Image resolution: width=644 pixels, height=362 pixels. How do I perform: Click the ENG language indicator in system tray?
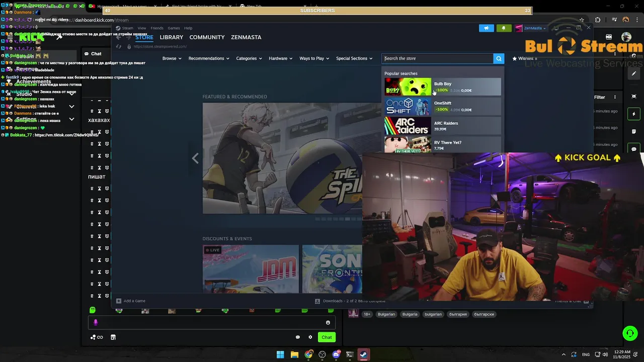point(586,354)
